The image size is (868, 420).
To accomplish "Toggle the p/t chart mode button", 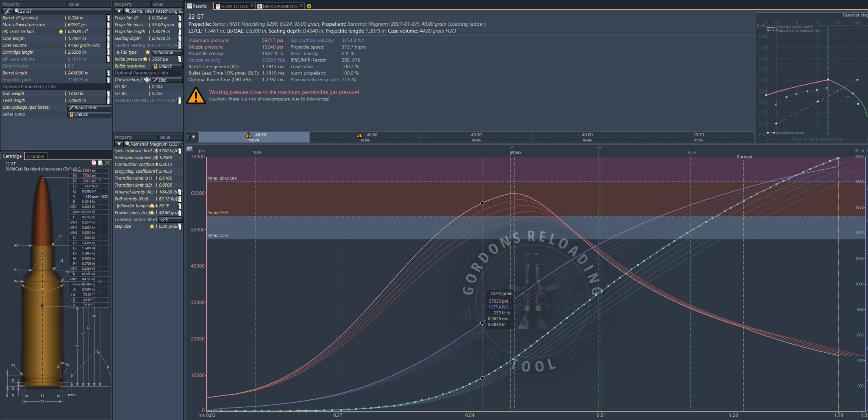I will point(189,149).
